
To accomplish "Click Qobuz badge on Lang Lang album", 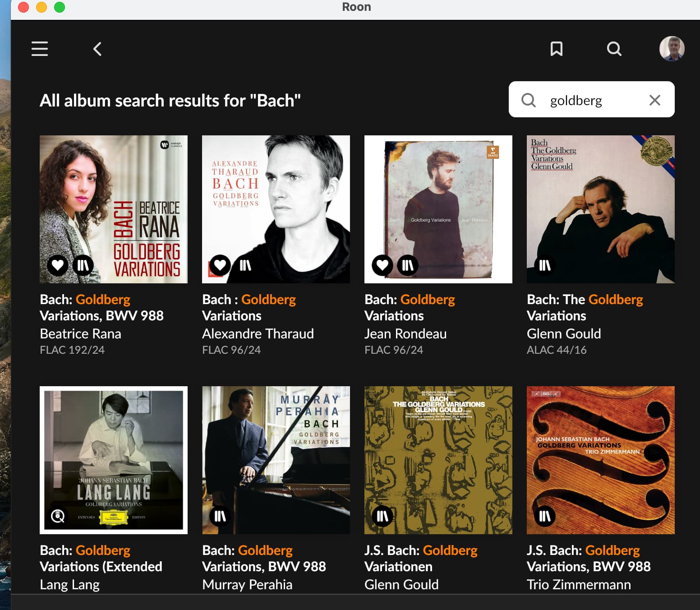I will coord(58,516).
